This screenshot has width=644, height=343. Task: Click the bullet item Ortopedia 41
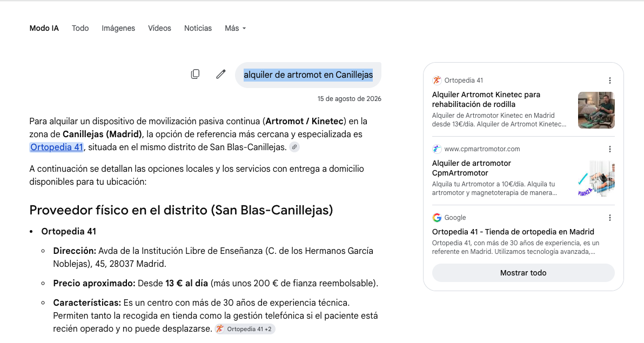pyautogui.click(x=69, y=232)
